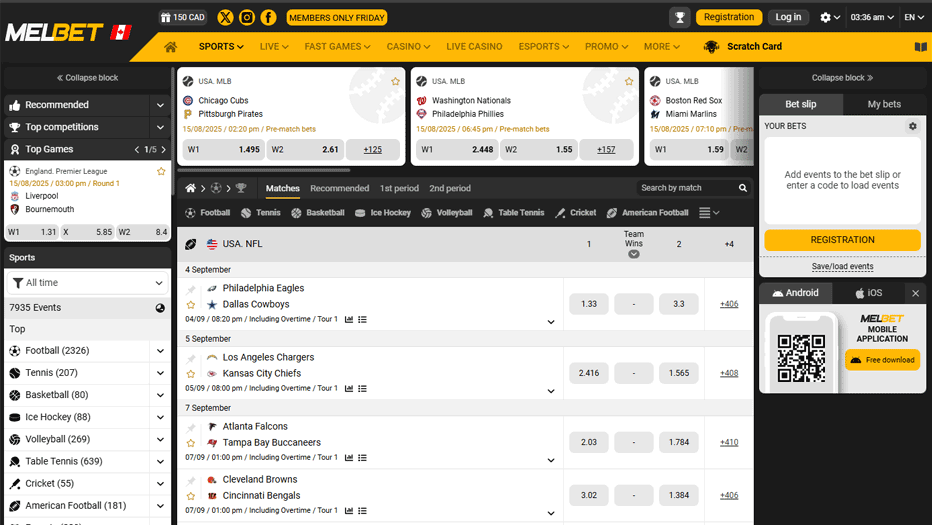Click the Log in button

pos(788,17)
